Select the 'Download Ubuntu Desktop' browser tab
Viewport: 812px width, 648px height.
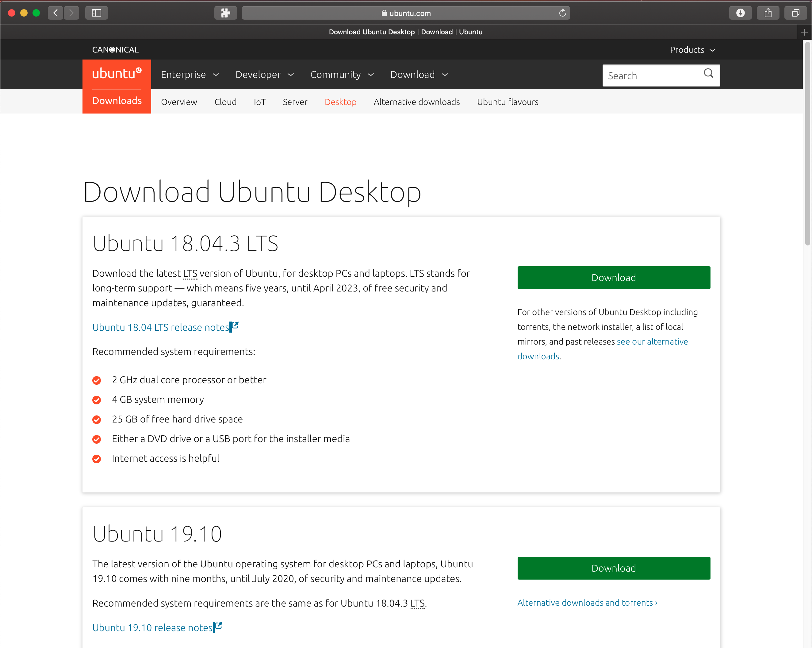click(x=406, y=32)
